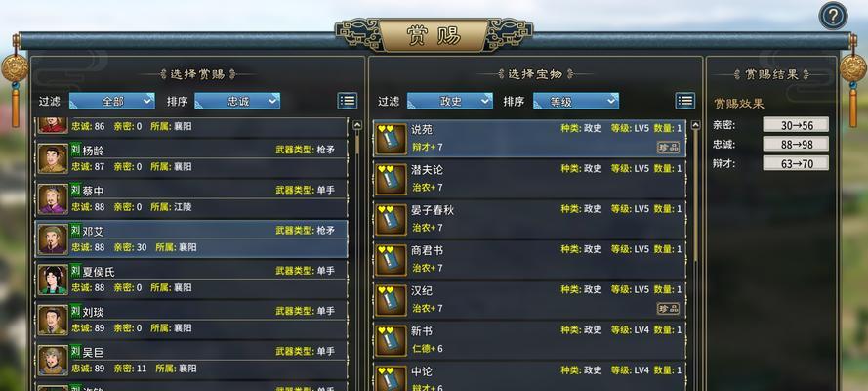
Task: Open the 忠诚 sort dropdown
Action: click(x=237, y=101)
